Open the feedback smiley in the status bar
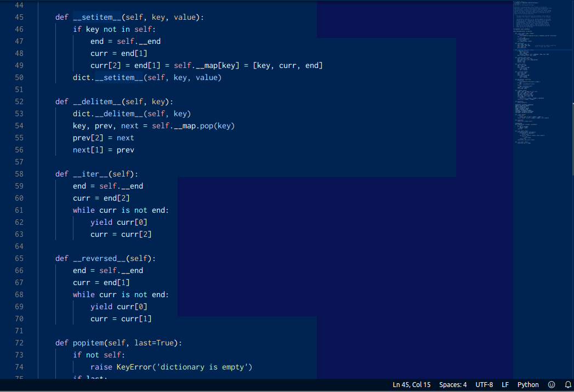This screenshot has height=392, width=574. 552,384
